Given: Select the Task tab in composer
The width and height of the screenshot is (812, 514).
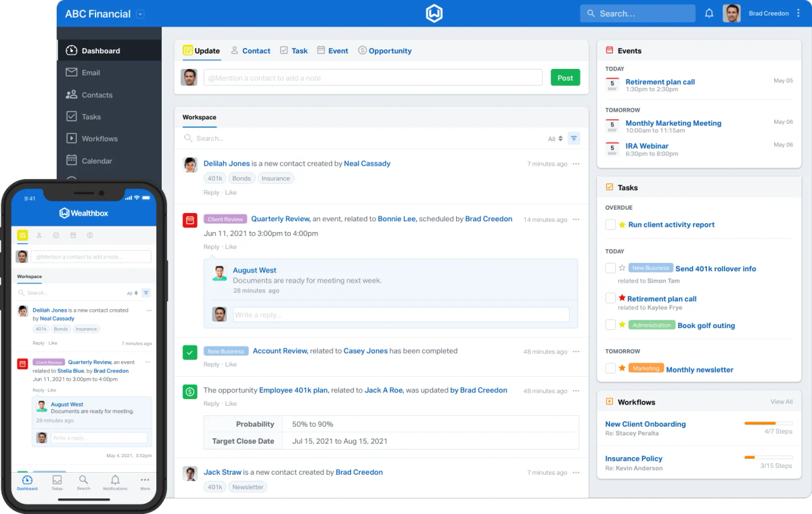Looking at the screenshot, I should tap(294, 51).
